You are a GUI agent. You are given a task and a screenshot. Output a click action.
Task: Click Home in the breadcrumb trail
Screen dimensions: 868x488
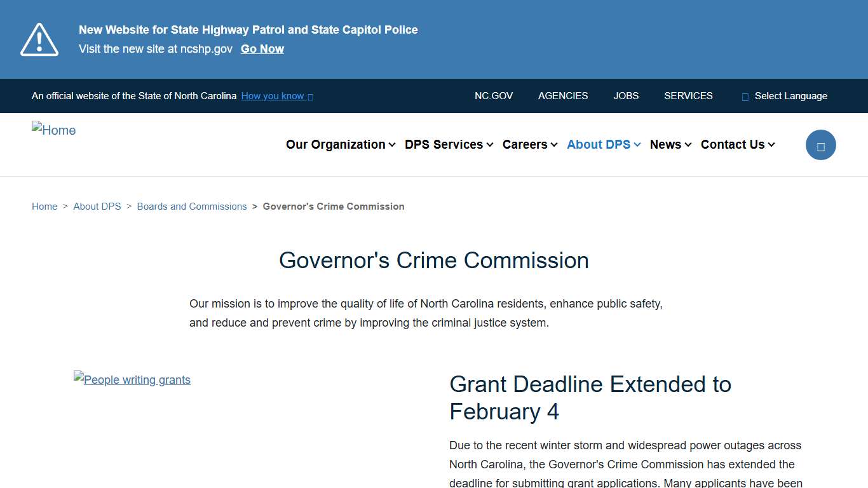point(44,206)
